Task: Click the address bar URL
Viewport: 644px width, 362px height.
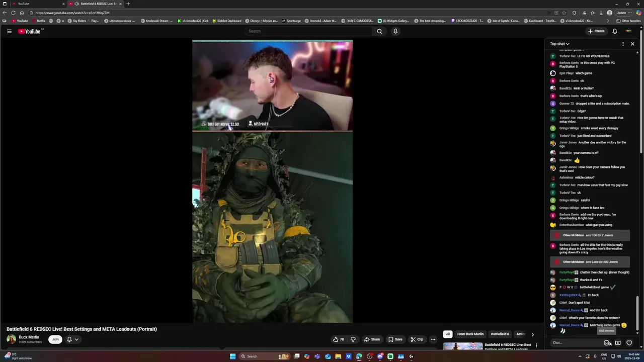Action: (x=72, y=13)
